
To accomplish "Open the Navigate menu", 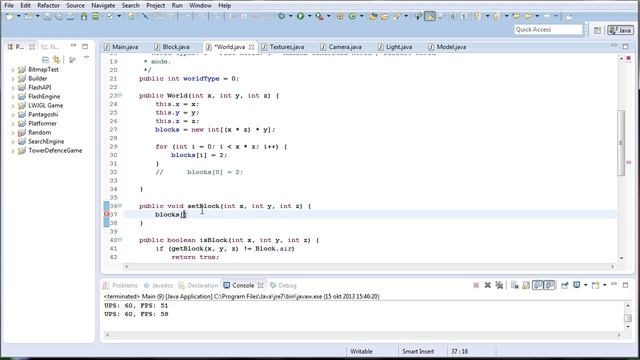I will click(x=103, y=5).
